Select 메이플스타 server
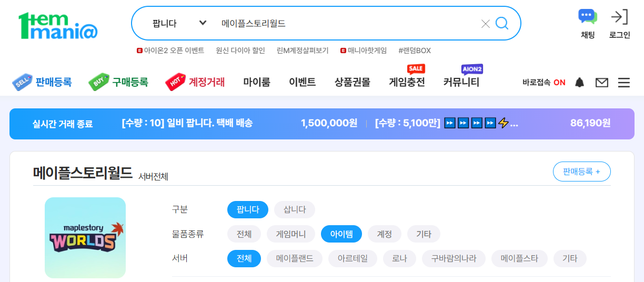Screen dimensions: 644x282 click(519, 258)
